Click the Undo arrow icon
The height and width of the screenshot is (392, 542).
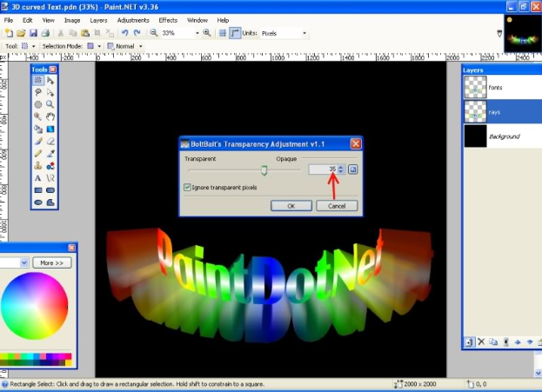[x=124, y=33]
